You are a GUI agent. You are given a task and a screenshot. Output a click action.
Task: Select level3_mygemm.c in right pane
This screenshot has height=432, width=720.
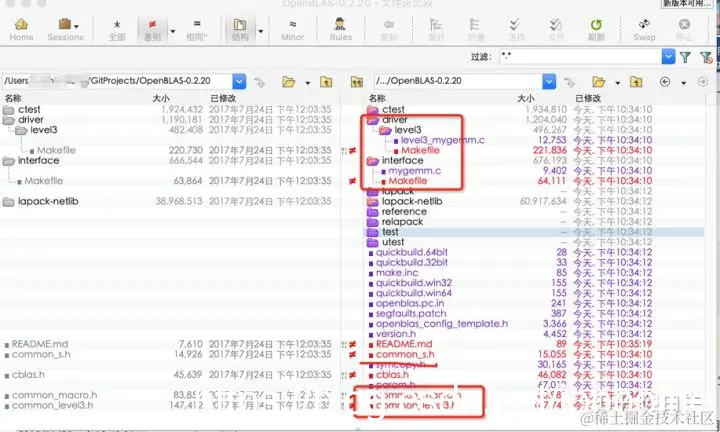pos(443,140)
